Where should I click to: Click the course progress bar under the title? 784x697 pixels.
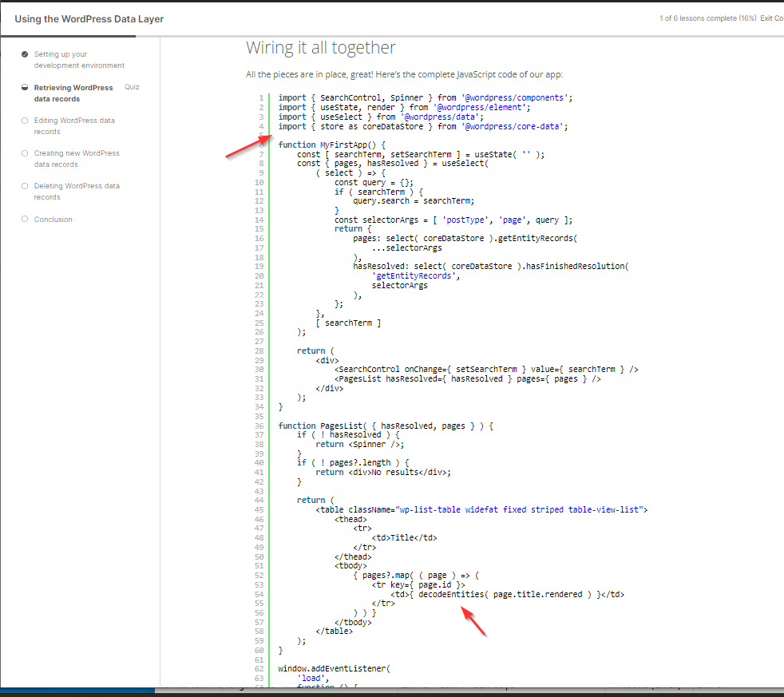[x=392, y=36]
